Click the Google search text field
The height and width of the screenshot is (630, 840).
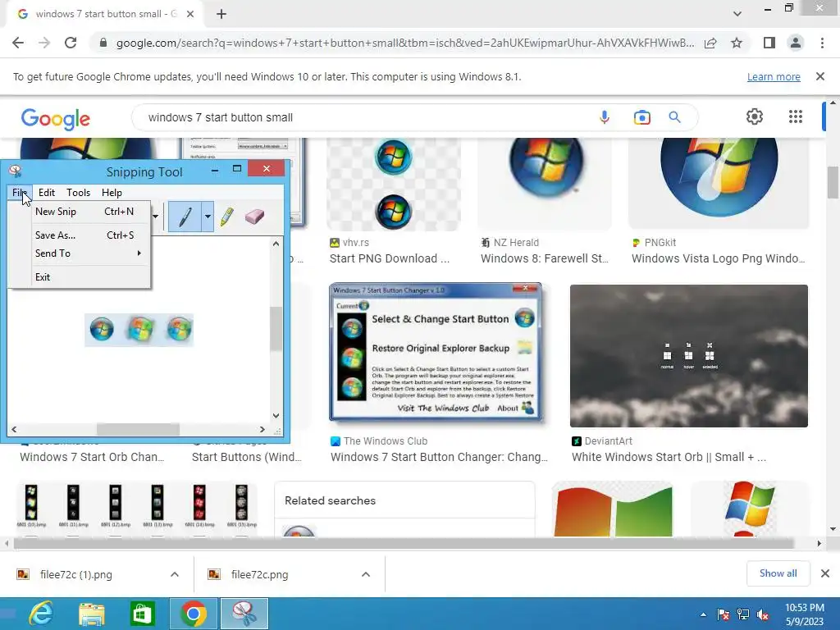coord(364,117)
